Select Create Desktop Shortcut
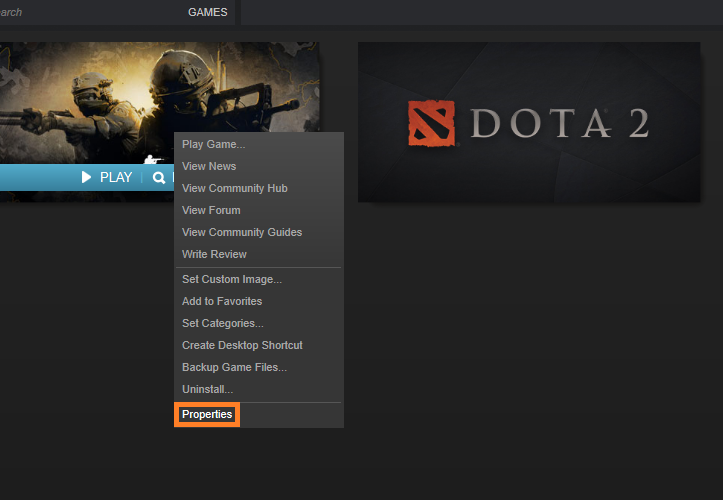The image size is (723, 500). [x=242, y=345]
